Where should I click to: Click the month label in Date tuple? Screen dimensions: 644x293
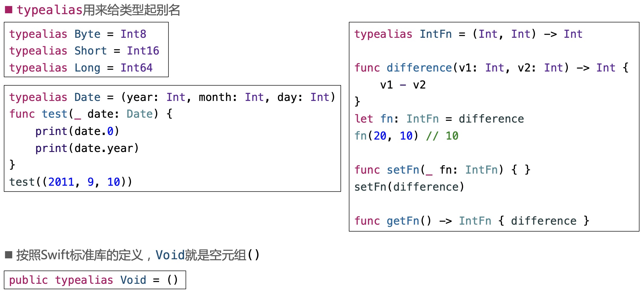coord(215,97)
